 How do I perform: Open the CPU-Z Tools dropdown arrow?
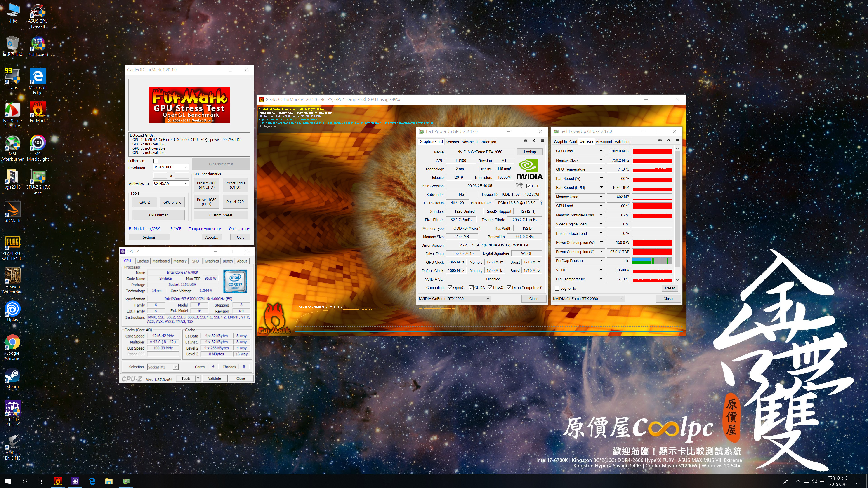(x=198, y=379)
